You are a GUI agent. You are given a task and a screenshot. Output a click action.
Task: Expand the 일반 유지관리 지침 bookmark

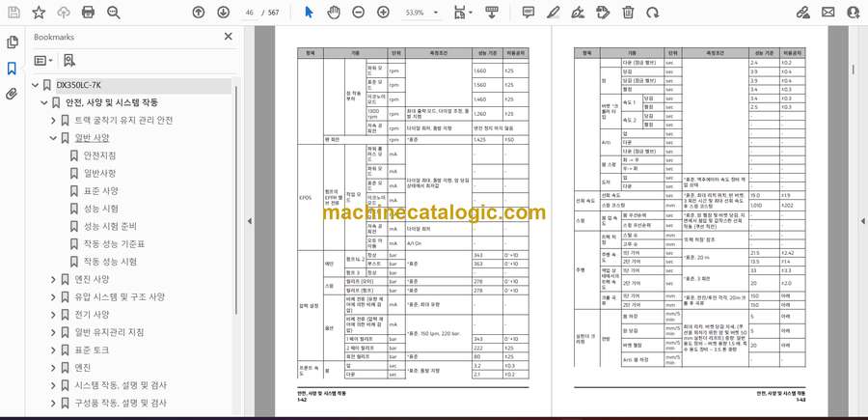(53, 332)
